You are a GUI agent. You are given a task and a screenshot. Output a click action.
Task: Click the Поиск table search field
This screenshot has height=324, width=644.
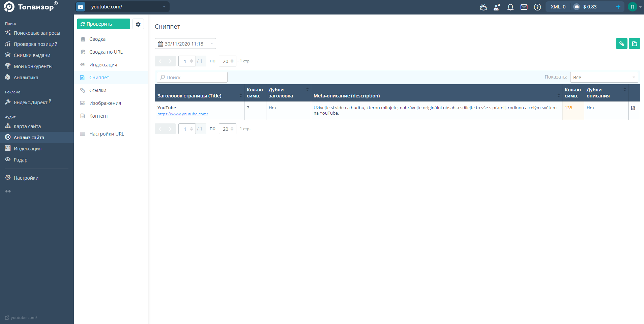(x=192, y=77)
